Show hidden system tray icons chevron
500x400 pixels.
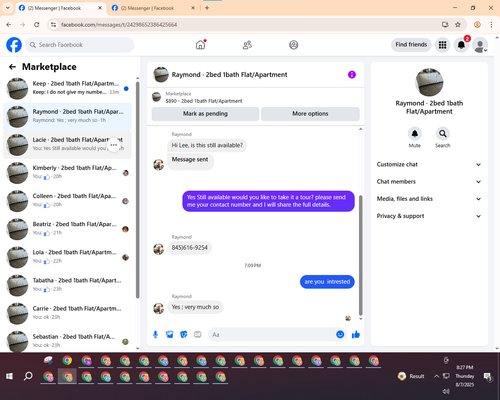pyautogui.click(x=436, y=376)
